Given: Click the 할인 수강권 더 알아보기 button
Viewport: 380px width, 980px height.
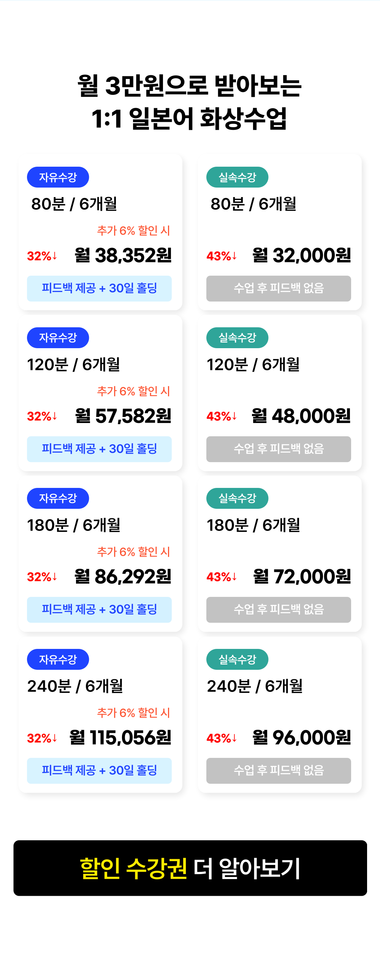Looking at the screenshot, I should click(190, 868).
